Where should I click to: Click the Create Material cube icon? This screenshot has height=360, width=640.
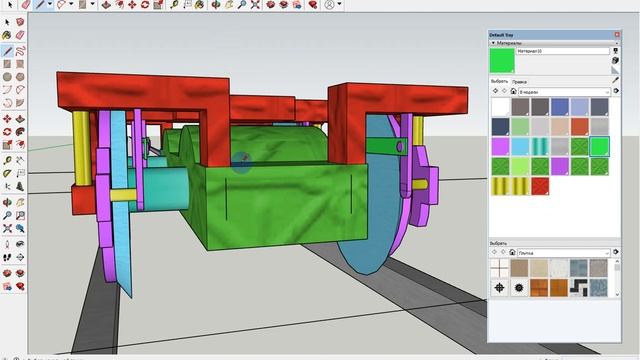click(x=616, y=60)
